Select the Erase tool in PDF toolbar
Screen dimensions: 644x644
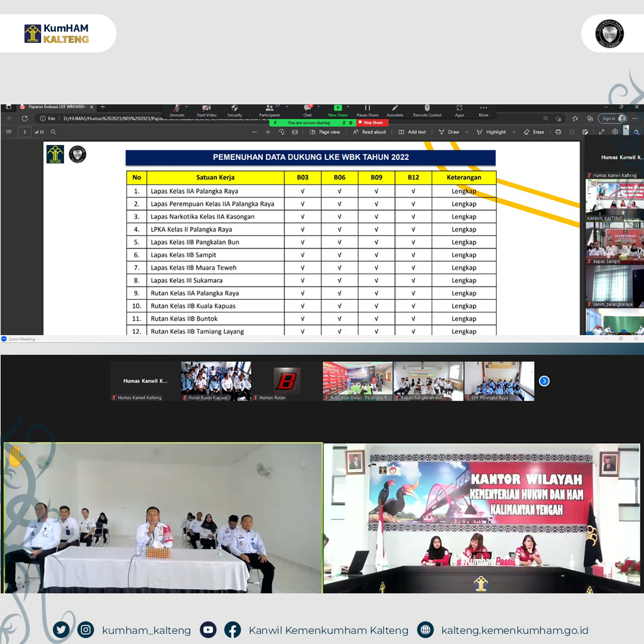[534, 132]
